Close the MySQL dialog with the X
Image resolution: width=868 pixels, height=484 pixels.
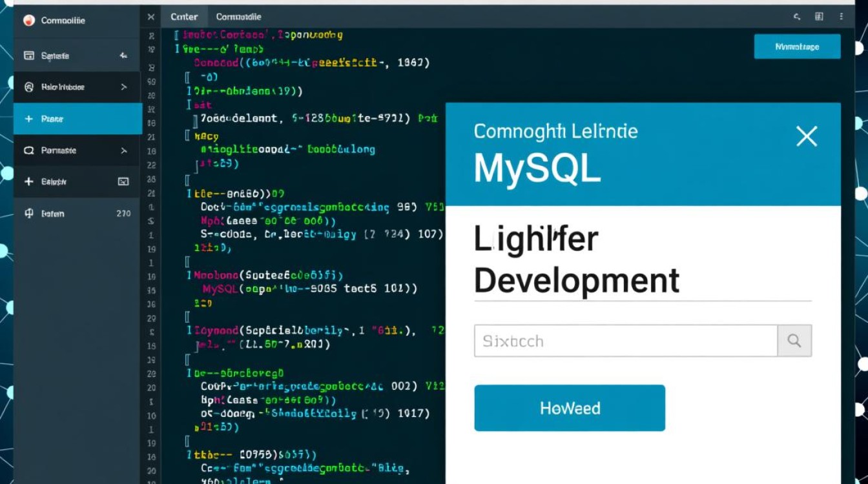[807, 136]
